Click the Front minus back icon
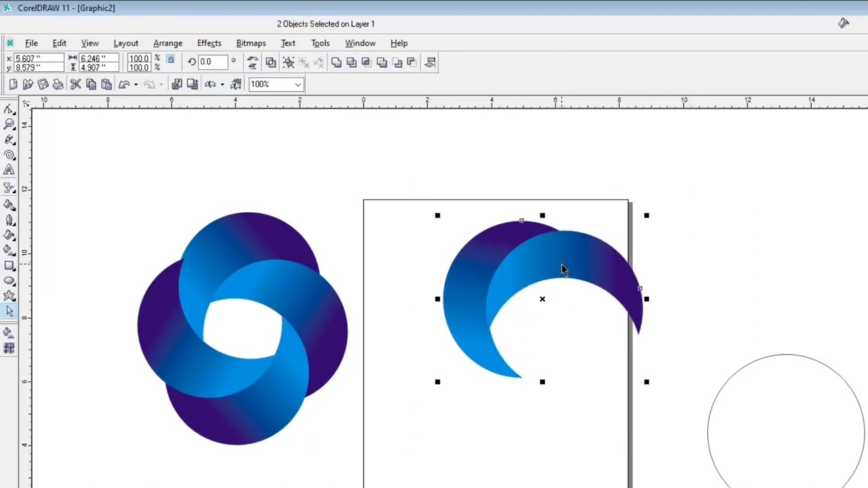The image size is (868, 488). tap(397, 62)
